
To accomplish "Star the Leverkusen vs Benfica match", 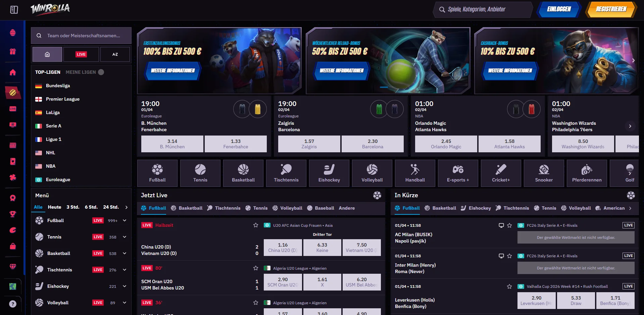I will click(x=510, y=286).
